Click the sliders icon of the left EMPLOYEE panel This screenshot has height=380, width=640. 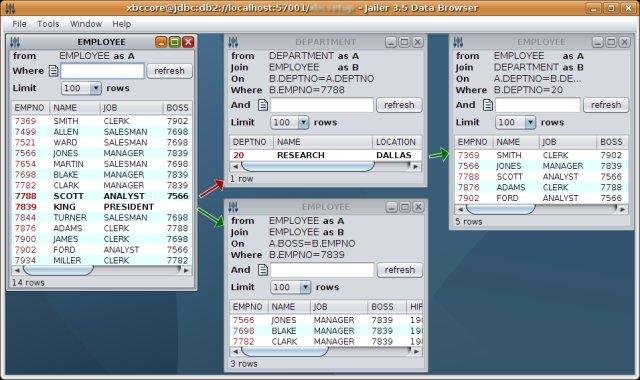pyautogui.click(x=15, y=42)
